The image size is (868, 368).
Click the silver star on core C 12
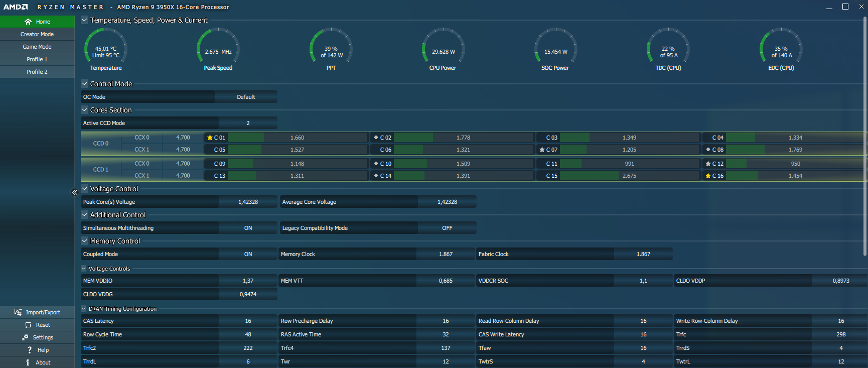708,164
